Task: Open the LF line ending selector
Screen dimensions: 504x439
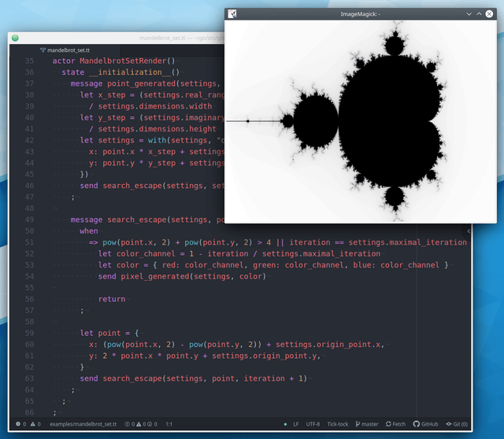Action: coord(296,424)
